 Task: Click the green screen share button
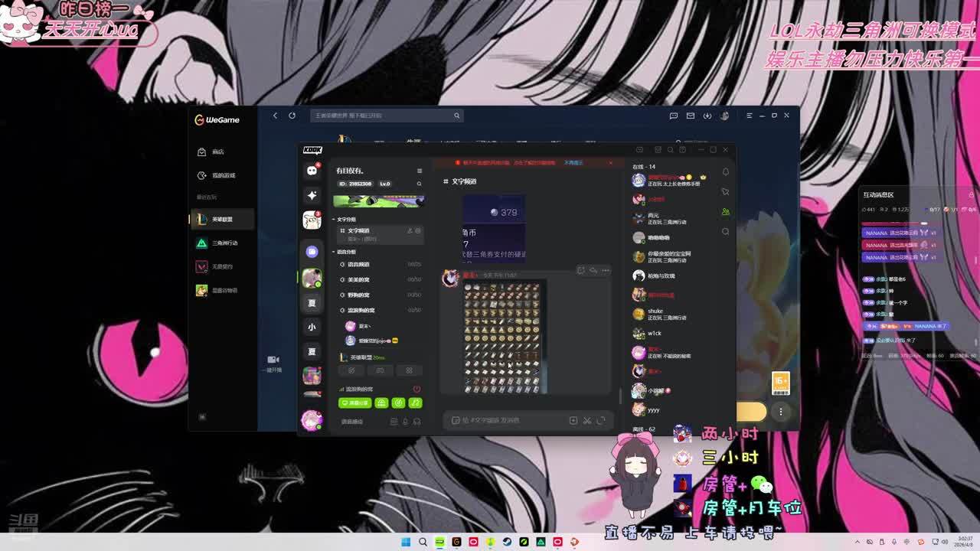[354, 403]
